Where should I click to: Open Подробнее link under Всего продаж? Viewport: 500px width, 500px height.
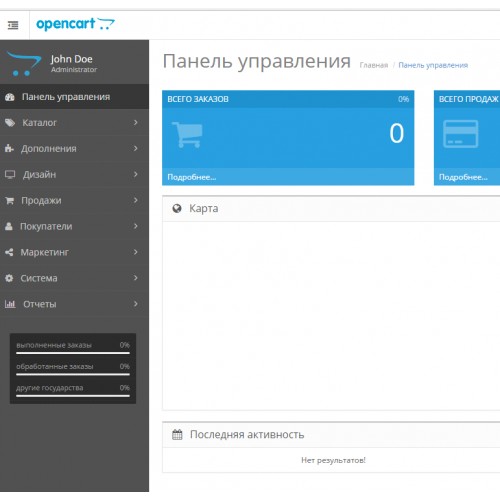click(x=463, y=177)
